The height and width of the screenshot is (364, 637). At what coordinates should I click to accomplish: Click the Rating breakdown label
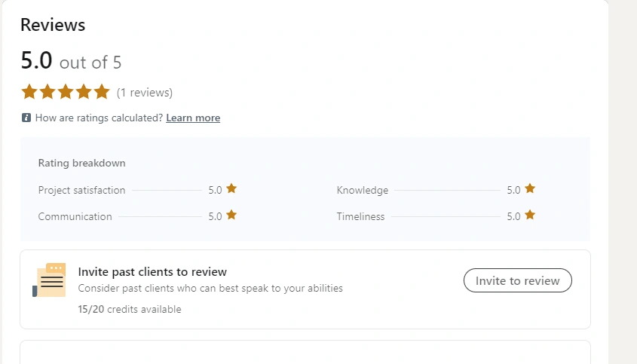click(81, 163)
